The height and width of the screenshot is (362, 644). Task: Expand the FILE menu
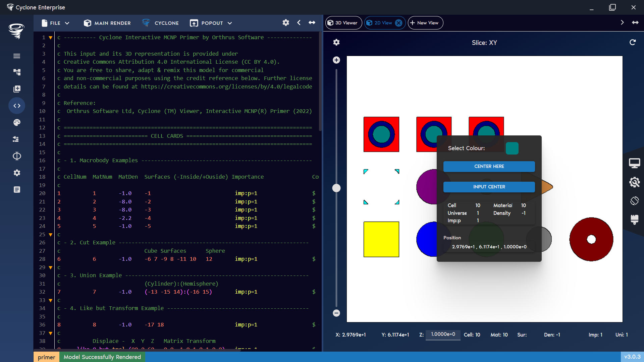(55, 23)
